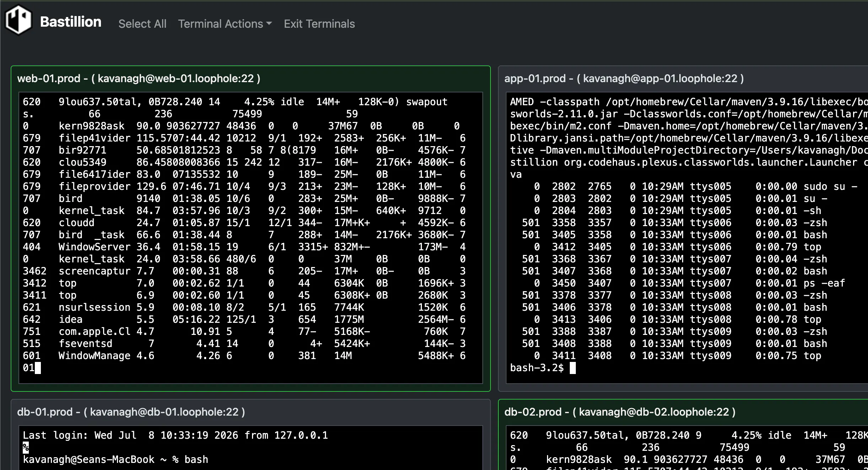This screenshot has height=470, width=868.
Task: Click the WindowServer 36.4 row in web-01
Action: [244, 247]
